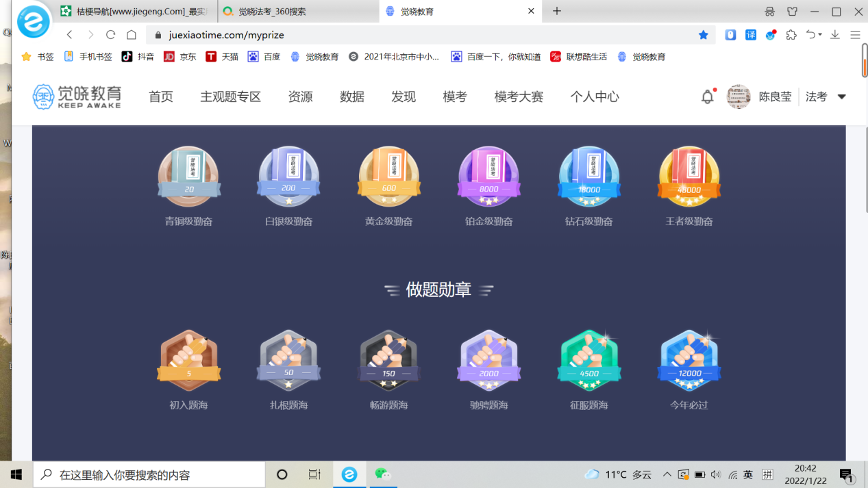Click the 白银级勤奋 silver badge icon

288,177
